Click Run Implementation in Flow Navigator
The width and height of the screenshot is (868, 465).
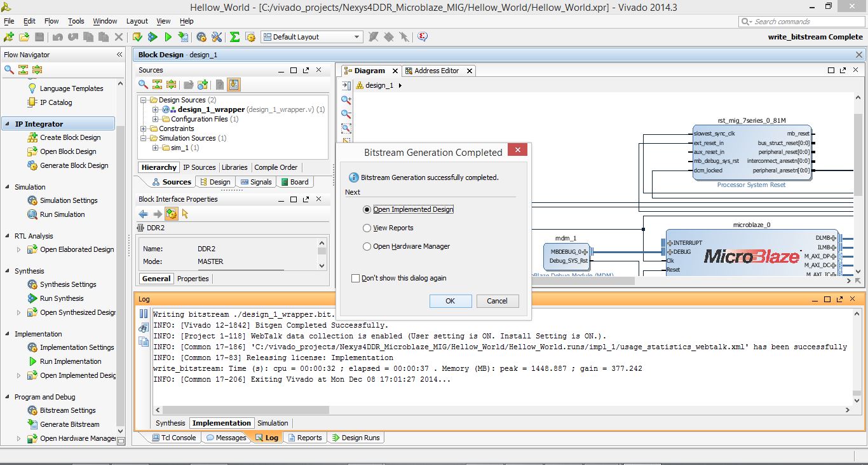71,361
